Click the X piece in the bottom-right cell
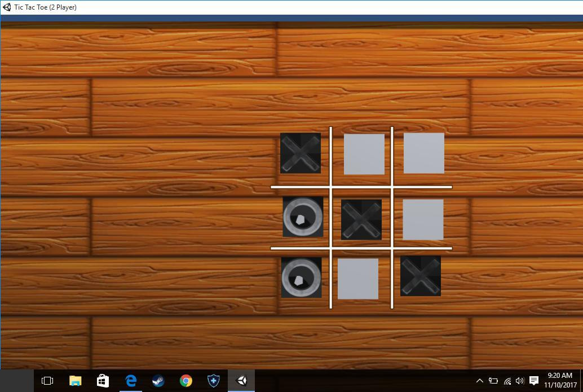583x392 pixels. [x=421, y=276]
